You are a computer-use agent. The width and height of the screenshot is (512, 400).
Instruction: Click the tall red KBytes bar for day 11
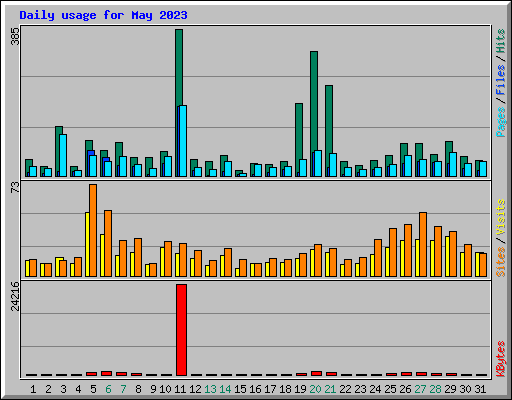[181, 330]
